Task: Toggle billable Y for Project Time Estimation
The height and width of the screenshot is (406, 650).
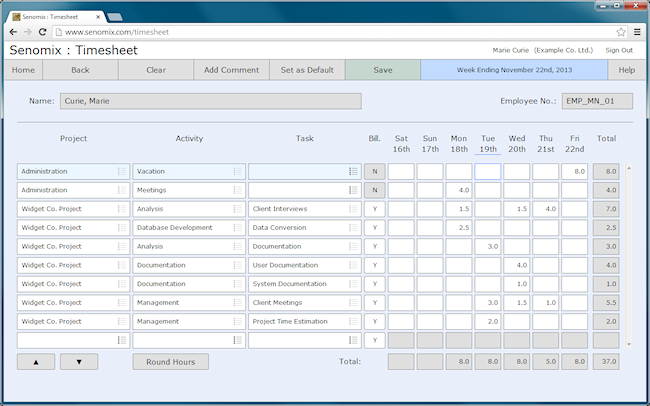Action: click(375, 321)
